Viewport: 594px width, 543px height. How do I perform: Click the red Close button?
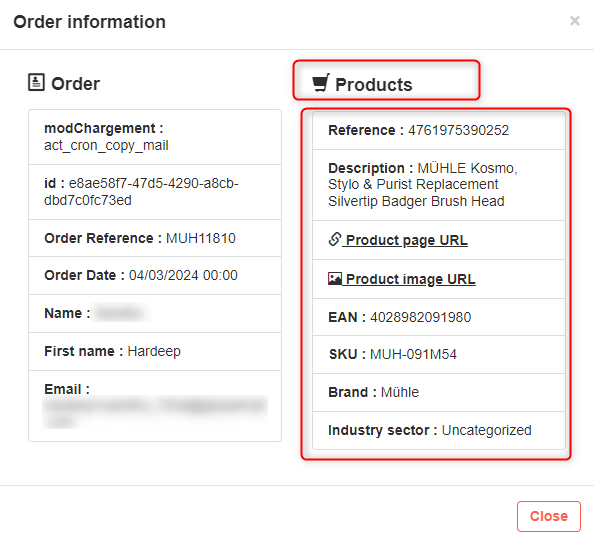pos(549,516)
